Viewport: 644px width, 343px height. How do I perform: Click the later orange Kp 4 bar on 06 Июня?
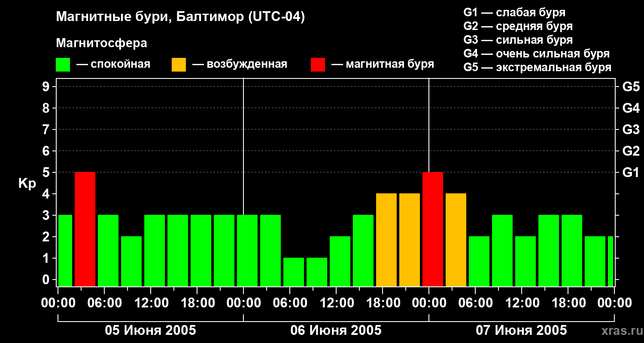pyautogui.click(x=410, y=240)
